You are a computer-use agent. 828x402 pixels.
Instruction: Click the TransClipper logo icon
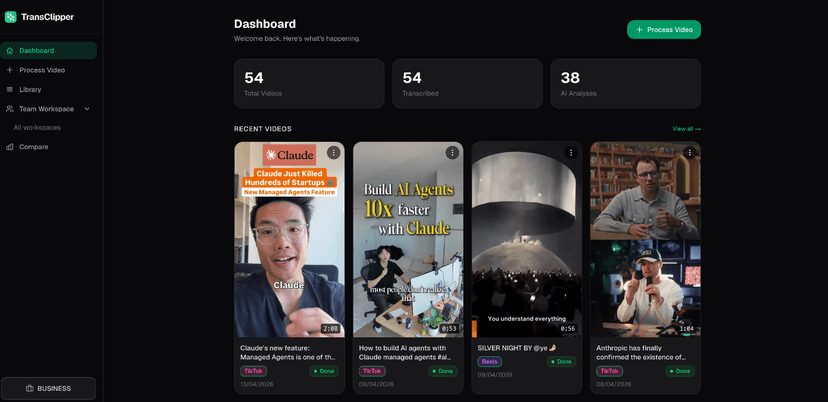pos(11,17)
